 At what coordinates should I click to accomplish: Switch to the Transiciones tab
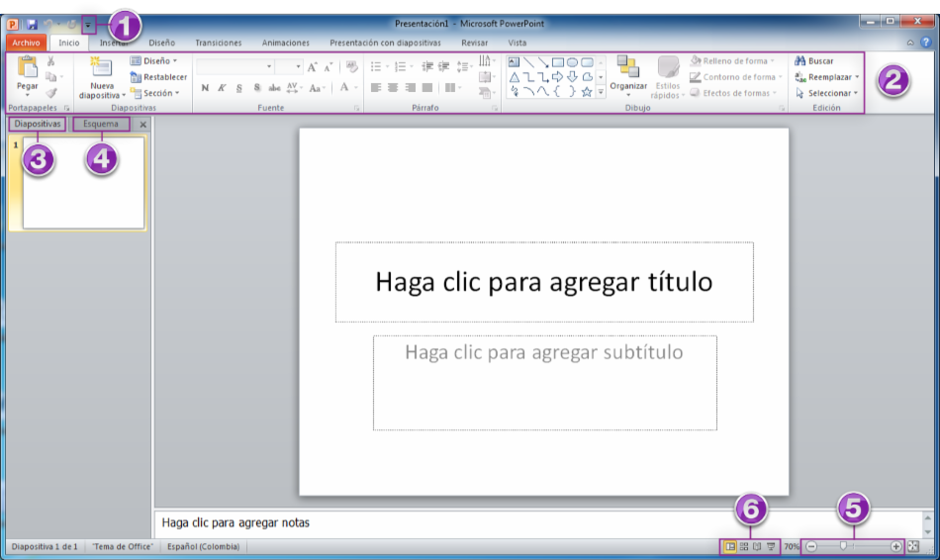click(x=219, y=43)
